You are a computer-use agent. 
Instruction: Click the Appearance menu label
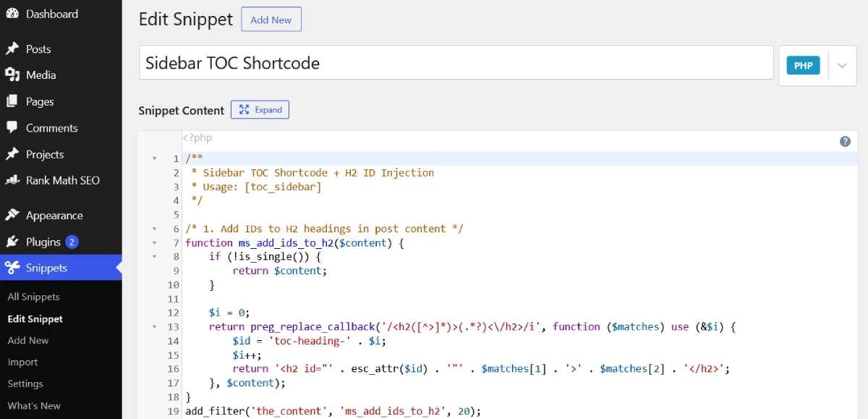[54, 215]
